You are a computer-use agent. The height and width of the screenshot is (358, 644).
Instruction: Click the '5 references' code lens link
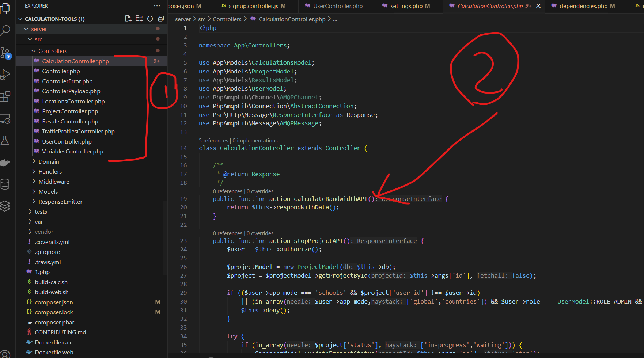click(x=213, y=141)
